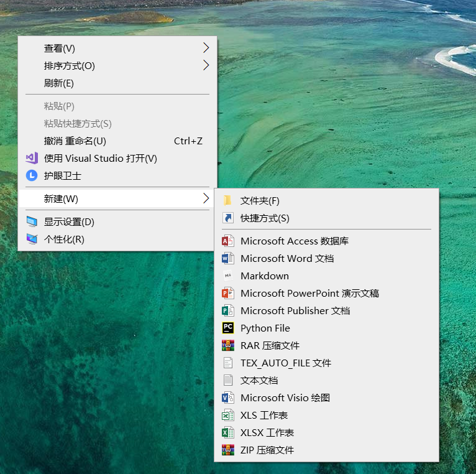The width and height of the screenshot is (476, 474).
Task: Create new 快捷方式(S)
Action: point(326,218)
